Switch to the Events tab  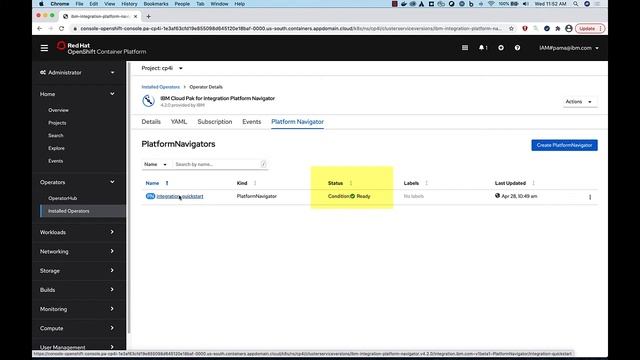point(251,122)
